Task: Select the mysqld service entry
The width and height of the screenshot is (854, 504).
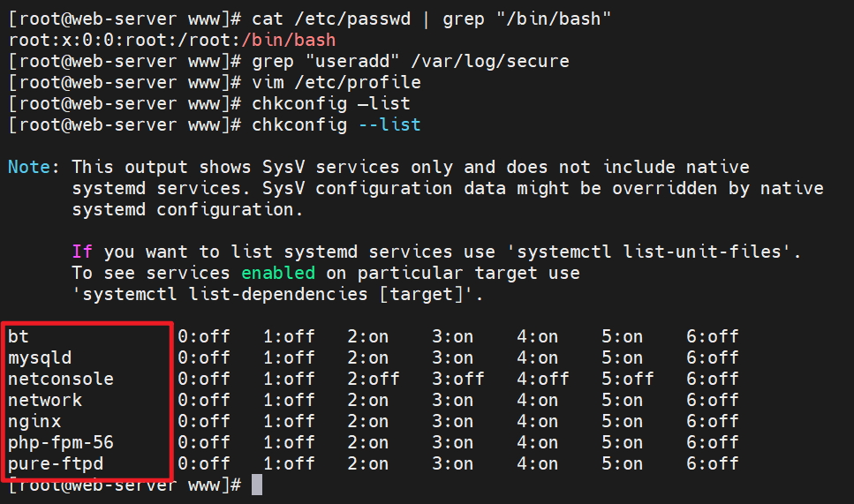Action: [x=40, y=357]
